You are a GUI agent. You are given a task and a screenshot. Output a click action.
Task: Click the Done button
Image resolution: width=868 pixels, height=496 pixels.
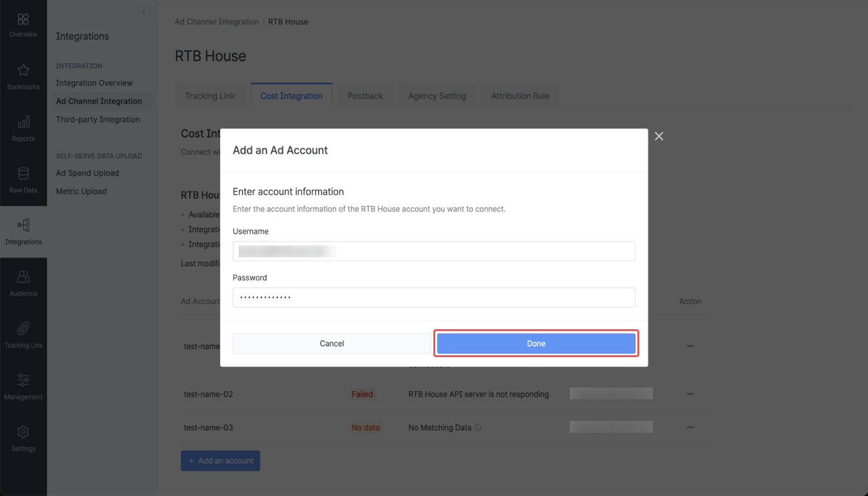coord(536,343)
